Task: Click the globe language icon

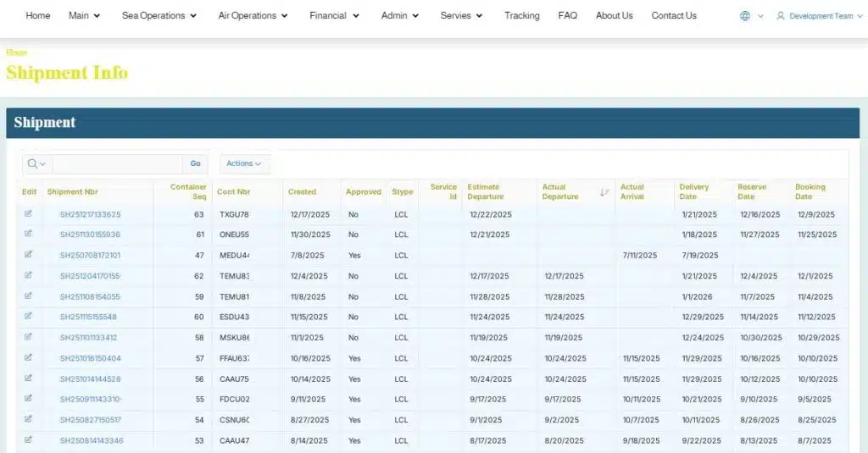Action: pyautogui.click(x=745, y=16)
